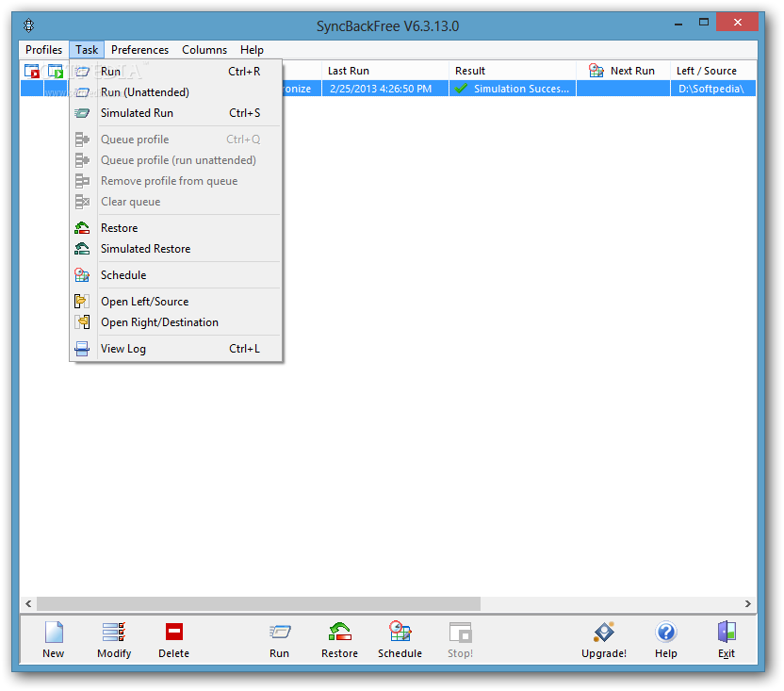Click the Restore icon in the menu
The width and height of the screenshot is (784, 691).
(82, 228)
